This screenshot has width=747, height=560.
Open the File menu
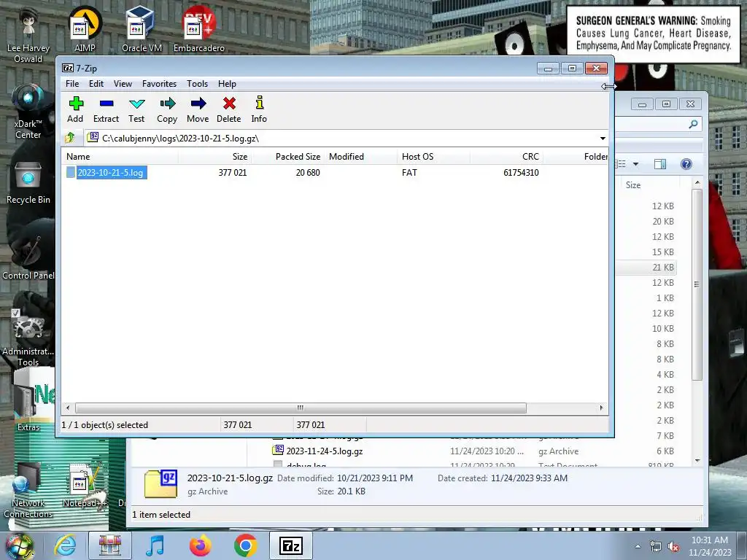tap(72, 84)
